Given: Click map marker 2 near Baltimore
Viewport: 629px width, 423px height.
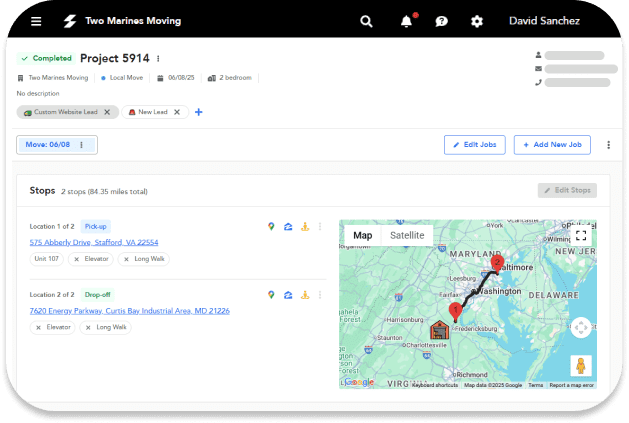Looking at the screenshot, I should click(x=497, y=264).
